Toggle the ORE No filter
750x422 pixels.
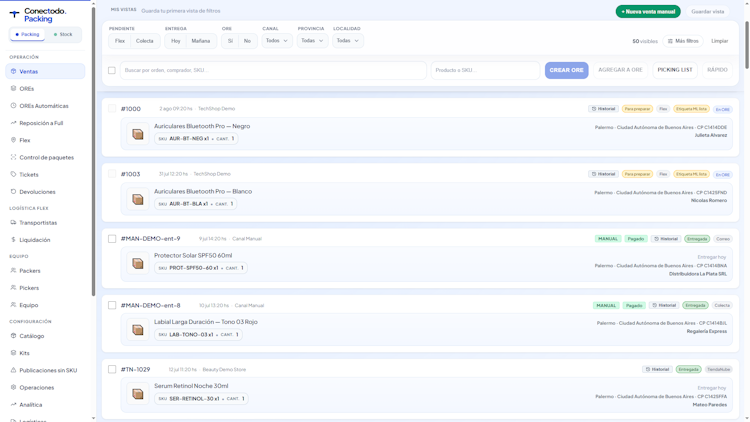pyautogui.click(x=247, y=41)
